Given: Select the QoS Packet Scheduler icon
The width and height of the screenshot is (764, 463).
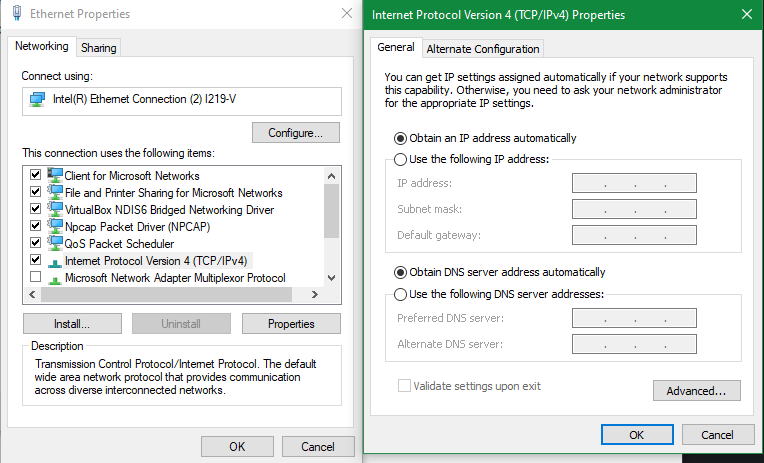Looking at the screenshot, I should click(x=55, y=243).
